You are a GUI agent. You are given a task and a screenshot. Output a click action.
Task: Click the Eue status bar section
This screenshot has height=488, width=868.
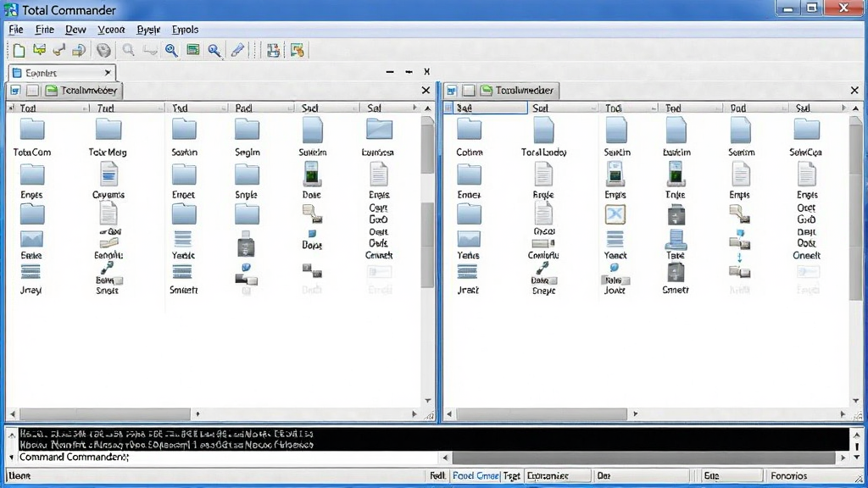(x=731, y=476)
